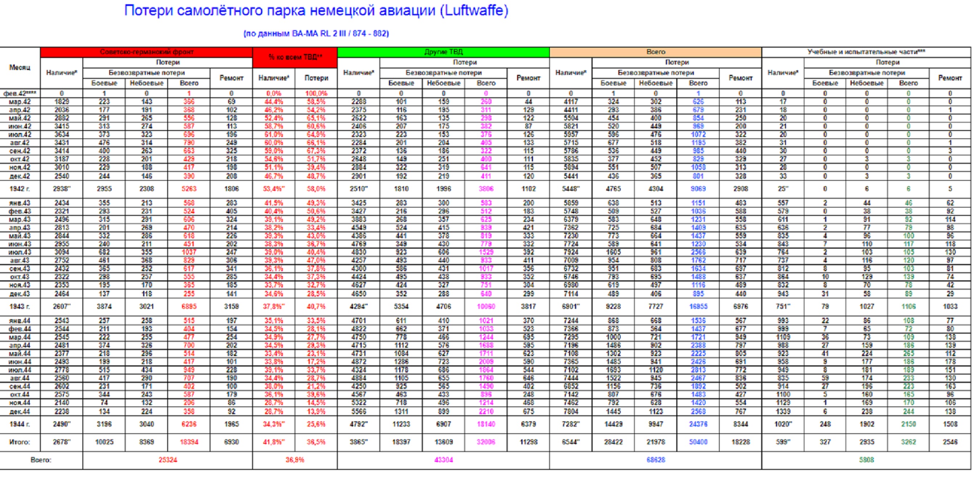Click the blue '50400' in the Итого row

tap(698, 442)
